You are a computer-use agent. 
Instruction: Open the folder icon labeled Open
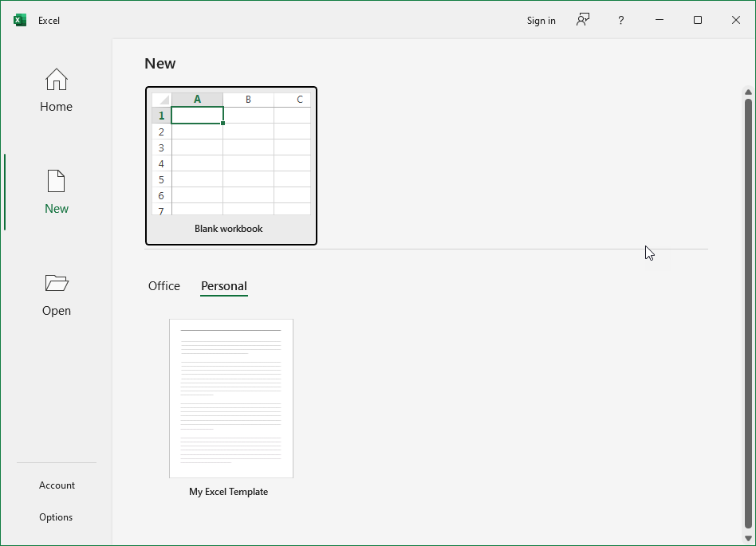56,283
